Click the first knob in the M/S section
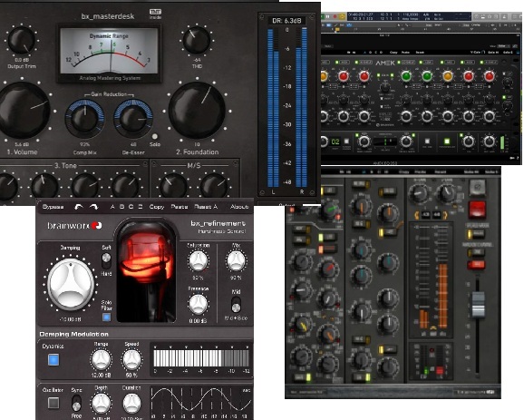Screen dimensions: 524x420 tap(173, 186)
